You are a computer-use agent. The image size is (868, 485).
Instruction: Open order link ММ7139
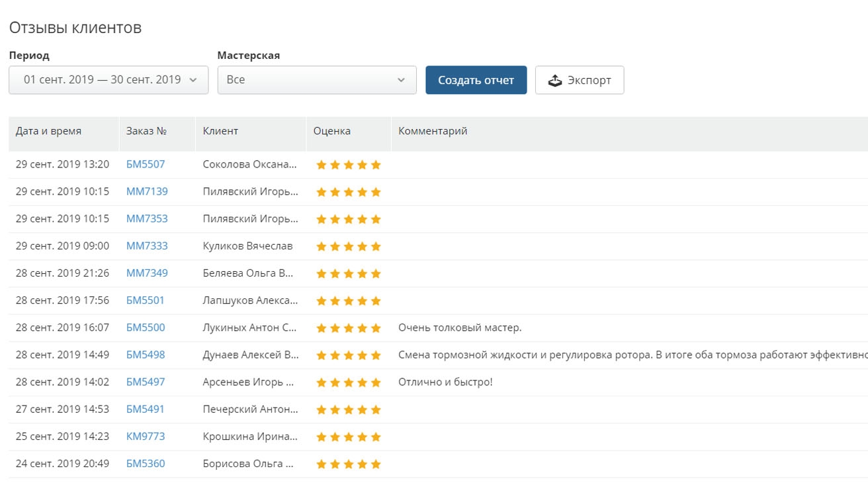pos(147,191)
